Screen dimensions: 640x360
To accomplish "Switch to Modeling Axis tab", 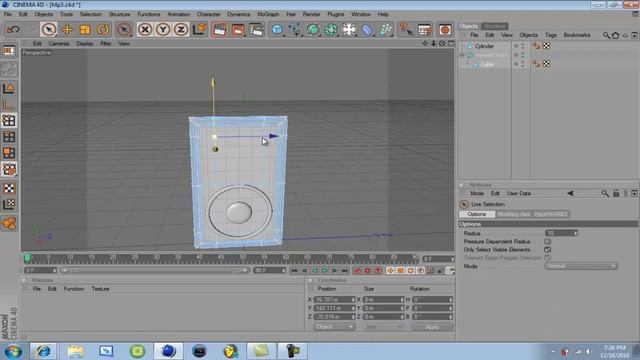I will click(x=513, y=214).
